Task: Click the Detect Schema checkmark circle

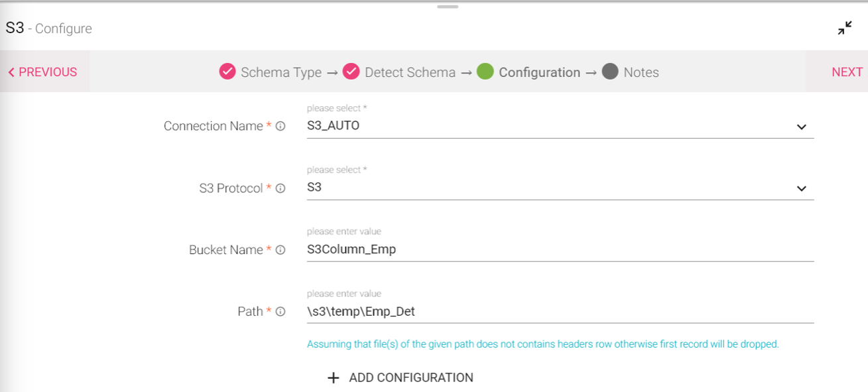Action: (351, 72)
